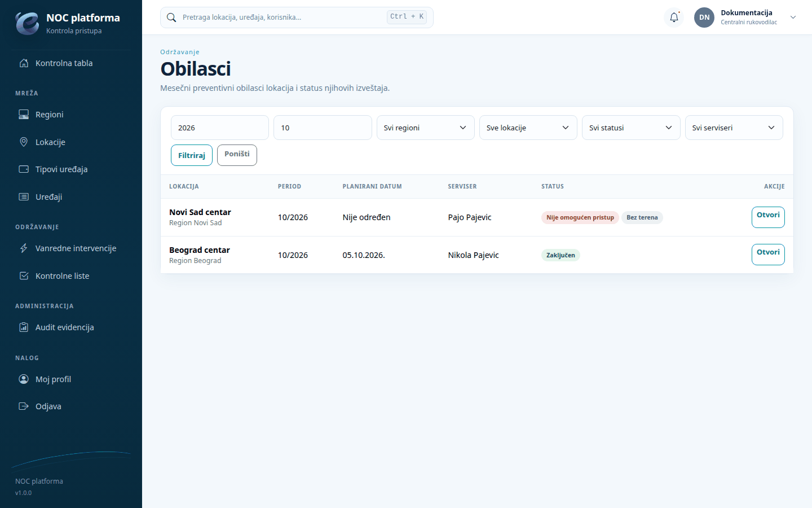
Task: Open the notifications bell
Action: click(674, 17)
